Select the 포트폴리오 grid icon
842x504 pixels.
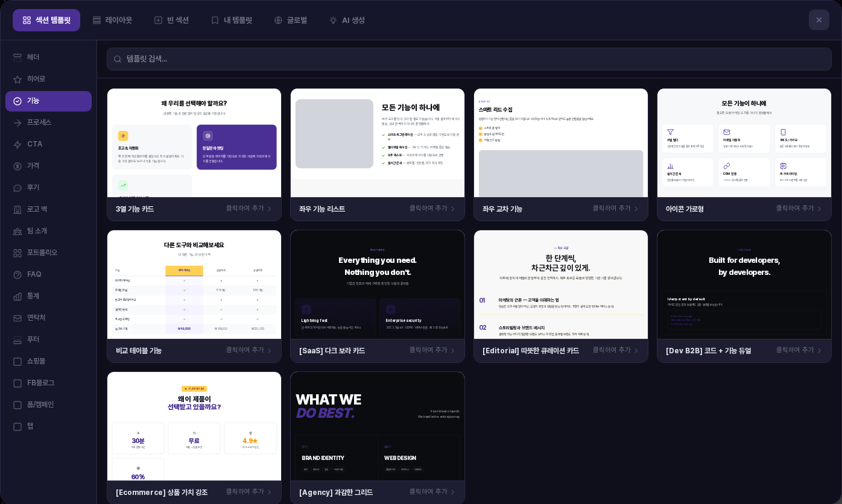pyautogui.click(x=17, y=253)
